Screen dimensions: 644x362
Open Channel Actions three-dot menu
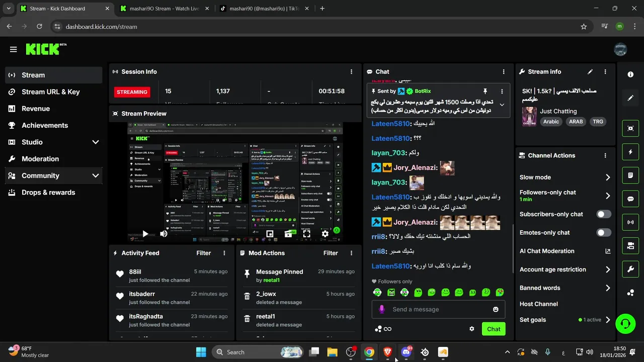click(605, 156)
